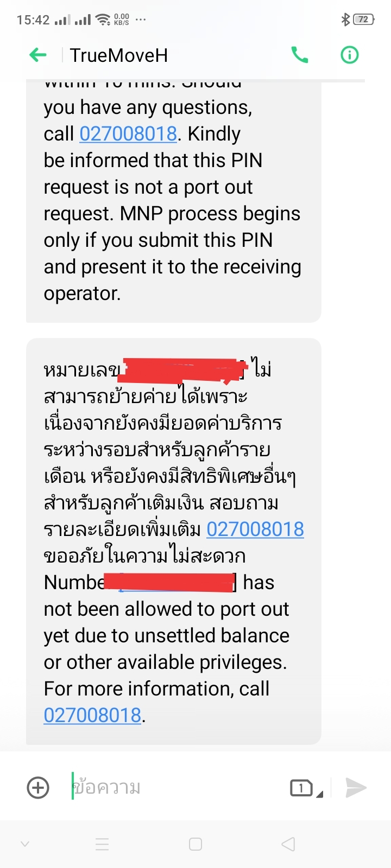Image resolution: width=391 pixels, height=868 pixels.
Task: Tap the final 027008018 link
Action: click(x=92, y=715)
